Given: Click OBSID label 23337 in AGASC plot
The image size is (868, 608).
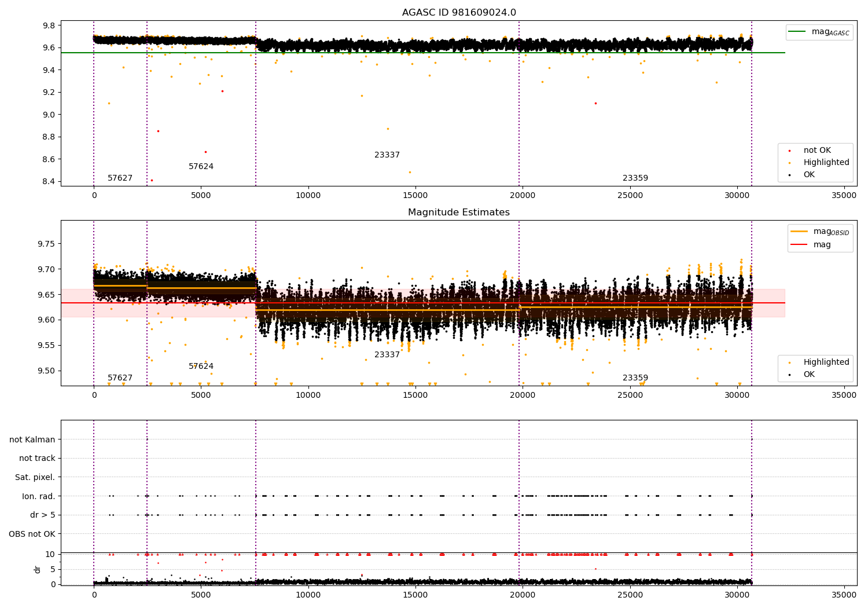Looking at the screenshot, I should (387, 155).
